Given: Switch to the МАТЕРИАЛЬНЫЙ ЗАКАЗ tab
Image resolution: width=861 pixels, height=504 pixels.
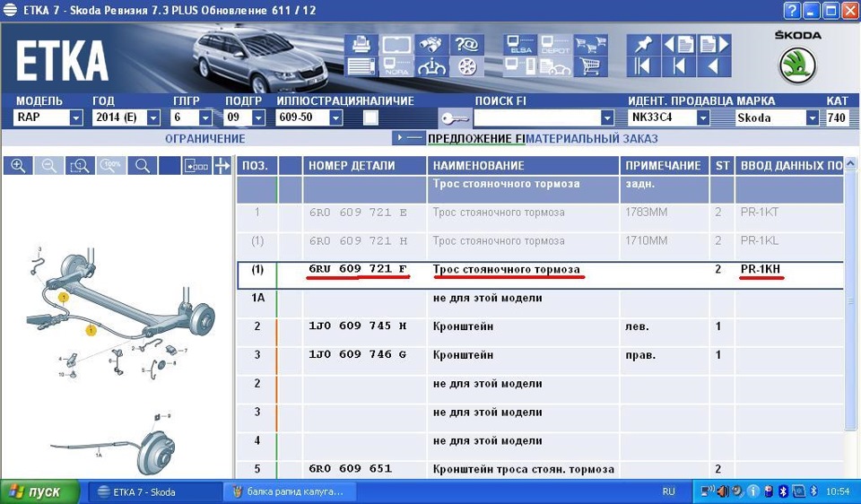Looking at the screenshot, I should coord(592,138).
